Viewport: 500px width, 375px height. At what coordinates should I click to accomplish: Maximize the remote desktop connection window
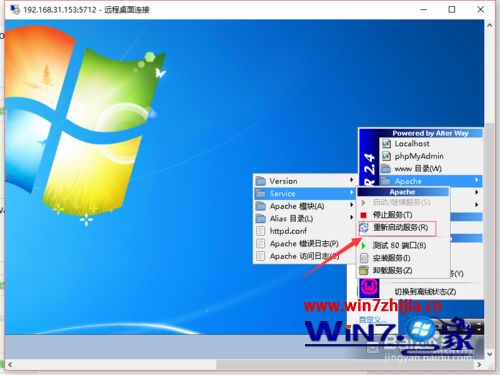tap(452, 9)
